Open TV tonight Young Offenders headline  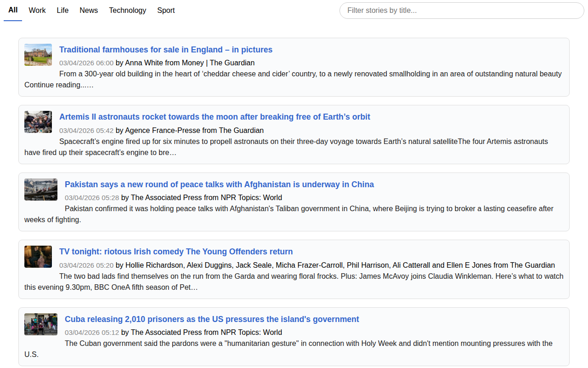click(176, 252)
